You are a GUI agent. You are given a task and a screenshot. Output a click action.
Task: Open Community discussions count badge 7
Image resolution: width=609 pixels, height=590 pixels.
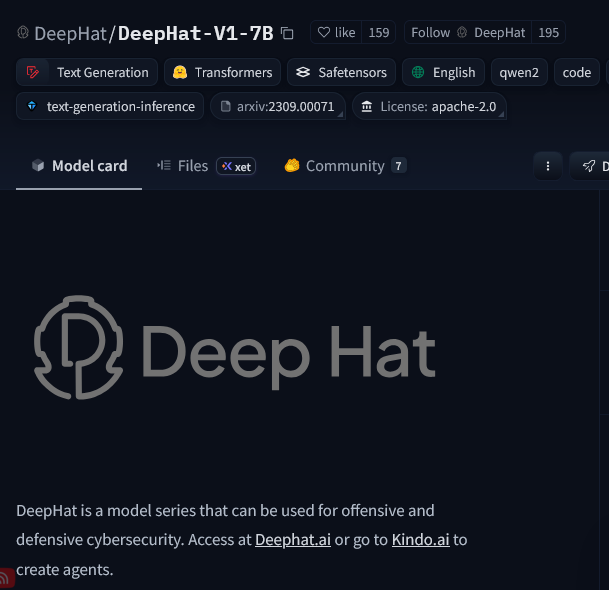tap(398, 166)
